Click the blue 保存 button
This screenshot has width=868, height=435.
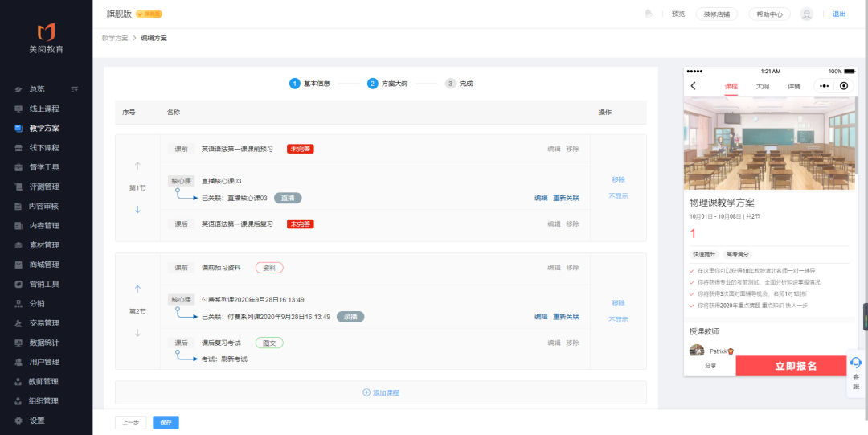coord(166,422)
